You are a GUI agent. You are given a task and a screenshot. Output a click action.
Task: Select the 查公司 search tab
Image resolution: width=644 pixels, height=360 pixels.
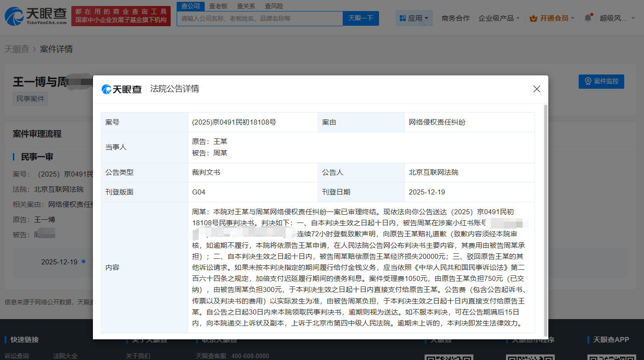pyautogui.click(x=190, y=6)
